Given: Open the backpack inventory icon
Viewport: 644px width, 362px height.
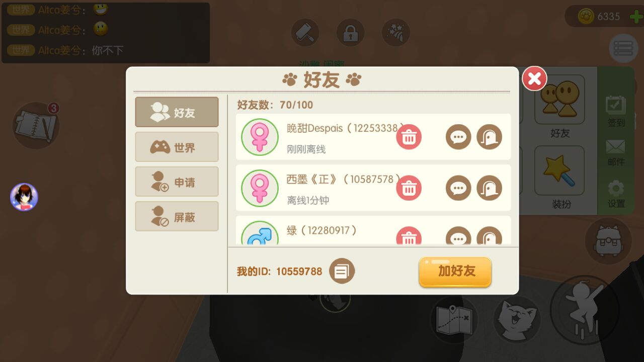Looking at the screenshot, I should pos(608,241).
